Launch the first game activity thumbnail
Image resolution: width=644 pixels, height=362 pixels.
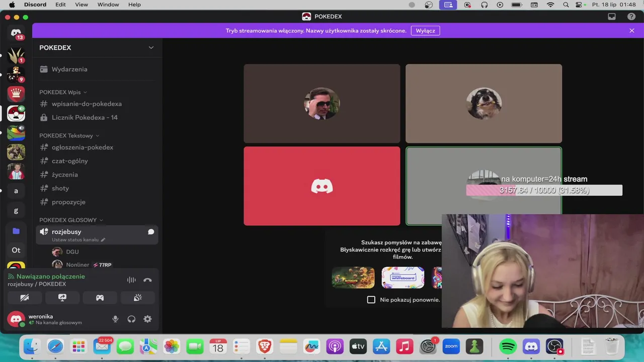click(x=353, y=278)
